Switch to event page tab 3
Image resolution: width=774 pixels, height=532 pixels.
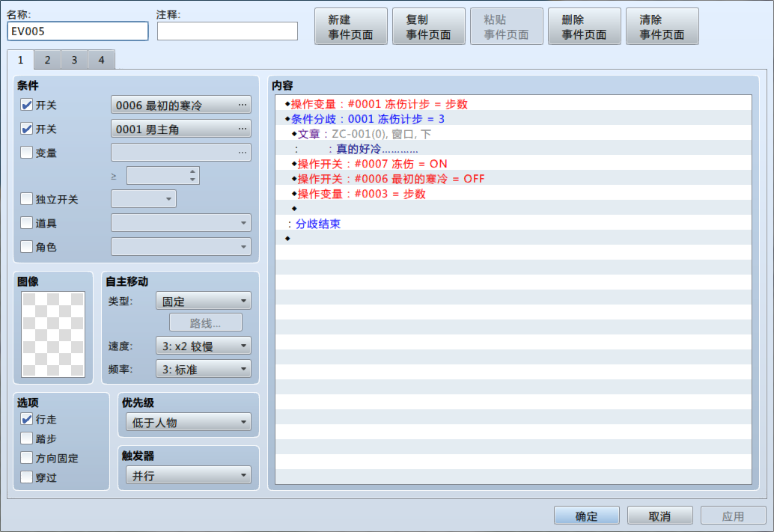coord(75,60)
